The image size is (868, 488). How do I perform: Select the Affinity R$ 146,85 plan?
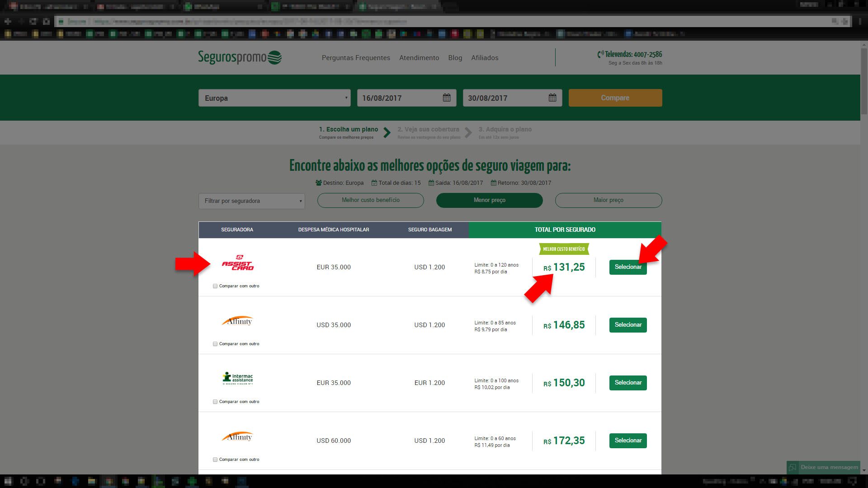[628, 325]
